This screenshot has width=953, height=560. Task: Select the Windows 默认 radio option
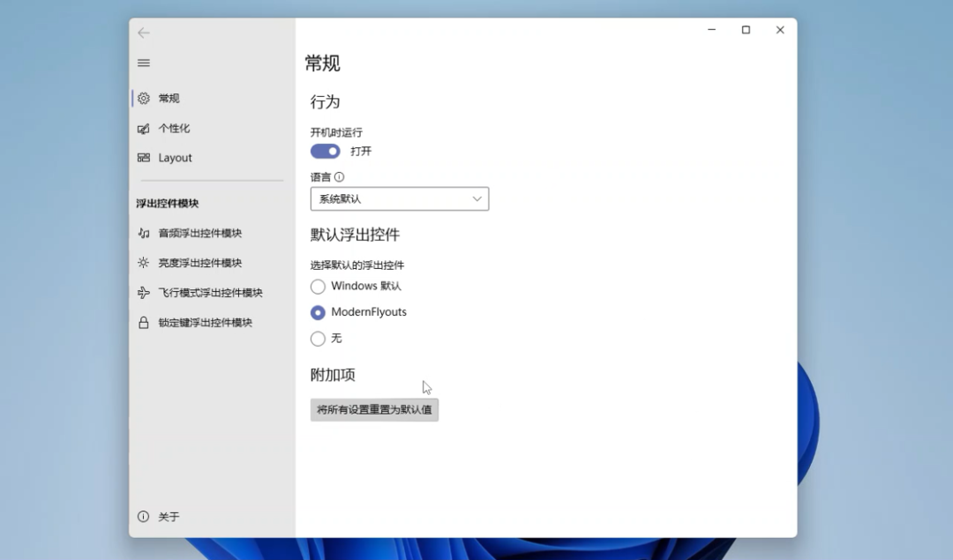click(318, 285)
